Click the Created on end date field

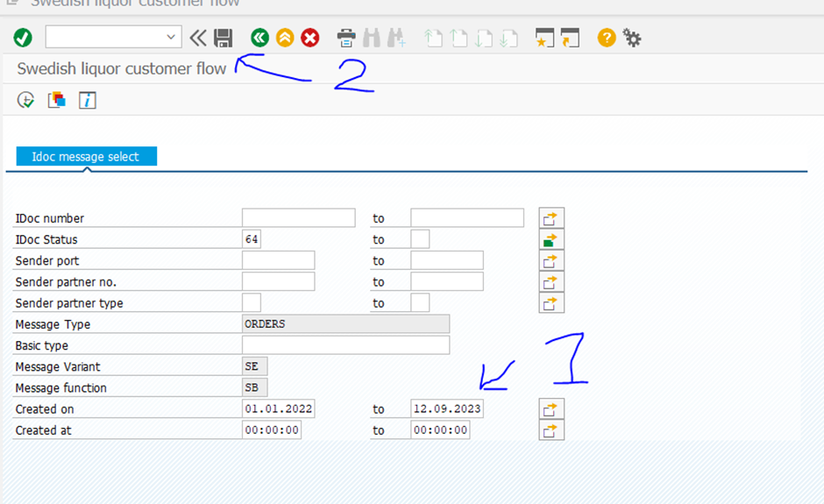point(446,409)
